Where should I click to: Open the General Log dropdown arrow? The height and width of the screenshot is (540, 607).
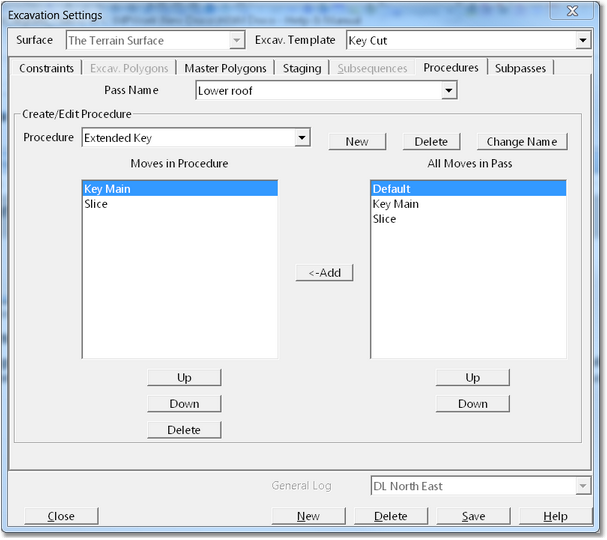[583, 486]
